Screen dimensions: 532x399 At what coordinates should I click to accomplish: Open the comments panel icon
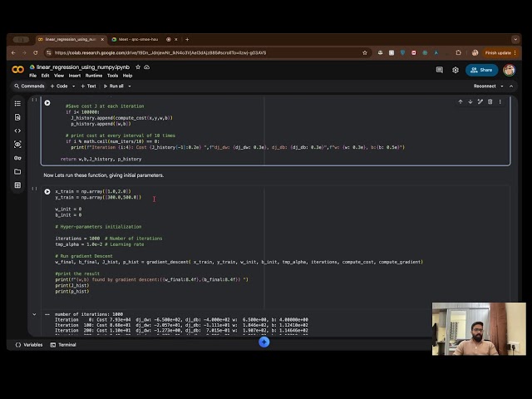(x=440, y=70)
